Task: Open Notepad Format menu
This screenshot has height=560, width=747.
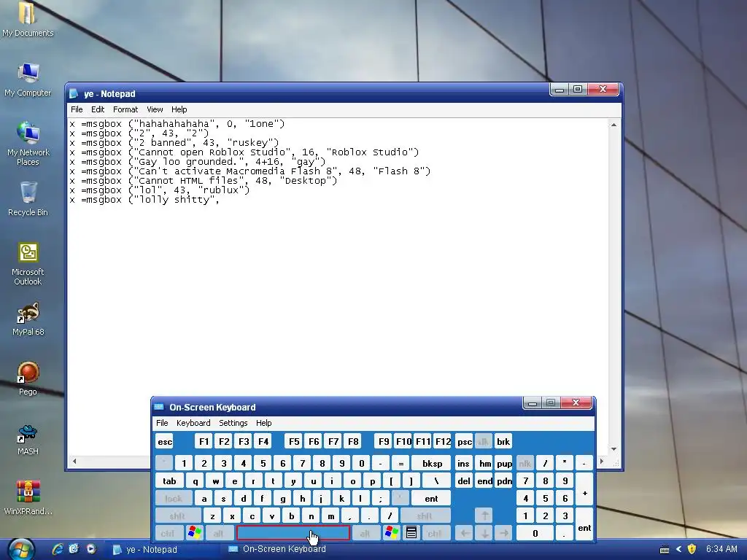Action: (x=125, y=109)
